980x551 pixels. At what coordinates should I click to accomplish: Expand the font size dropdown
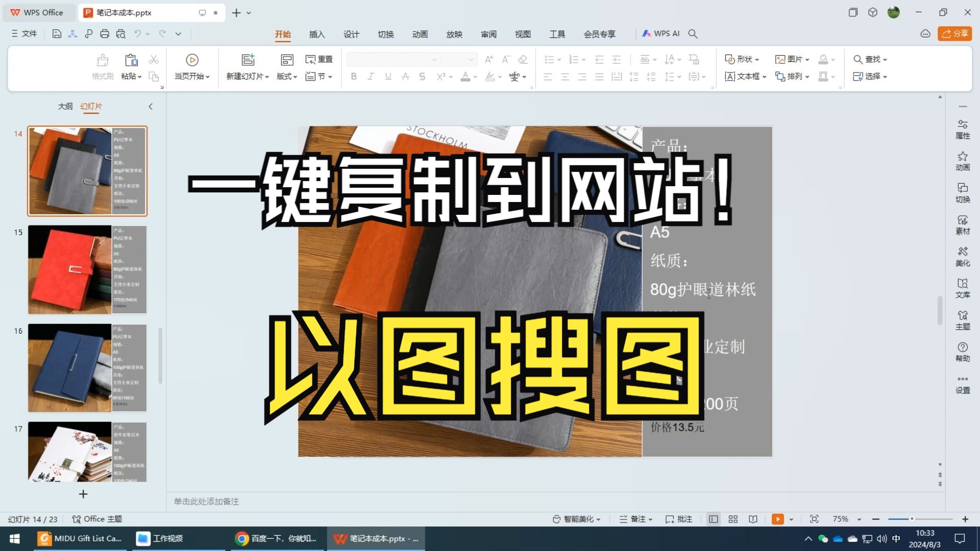pyautogui.click(x=472, y=59)
